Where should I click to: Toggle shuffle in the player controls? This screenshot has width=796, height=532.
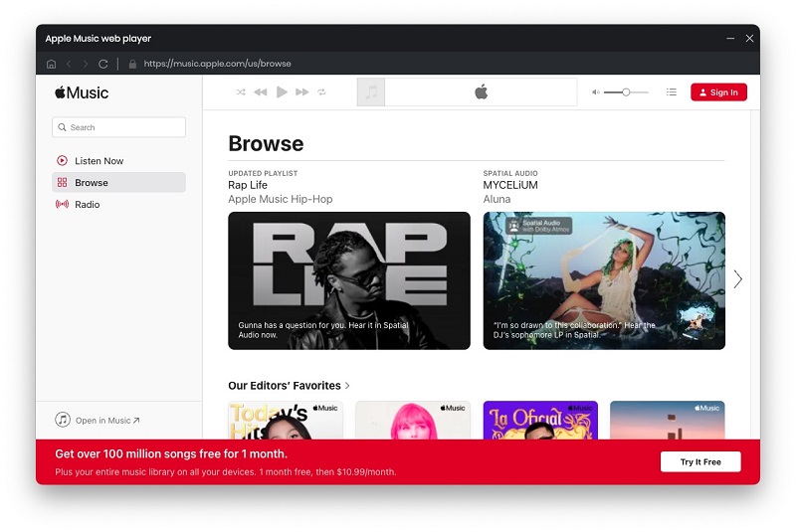tap(241, 92)
